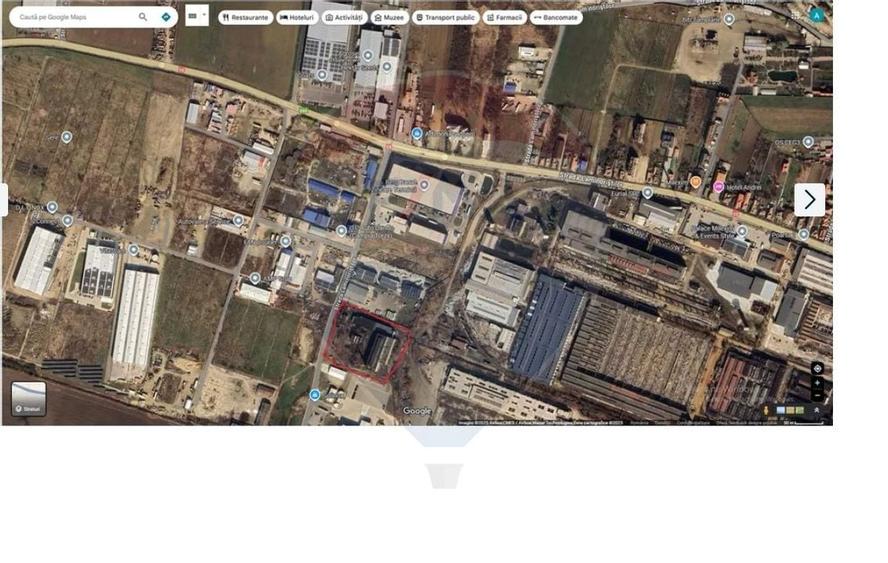Go to previous image with left edge arrow
The height and width of the screenshot is (563, 888).
click(x=4, y=199)
